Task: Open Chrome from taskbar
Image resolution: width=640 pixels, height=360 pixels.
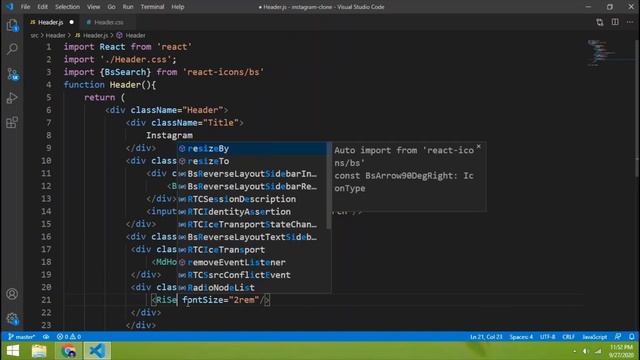Action: point(69,351)
